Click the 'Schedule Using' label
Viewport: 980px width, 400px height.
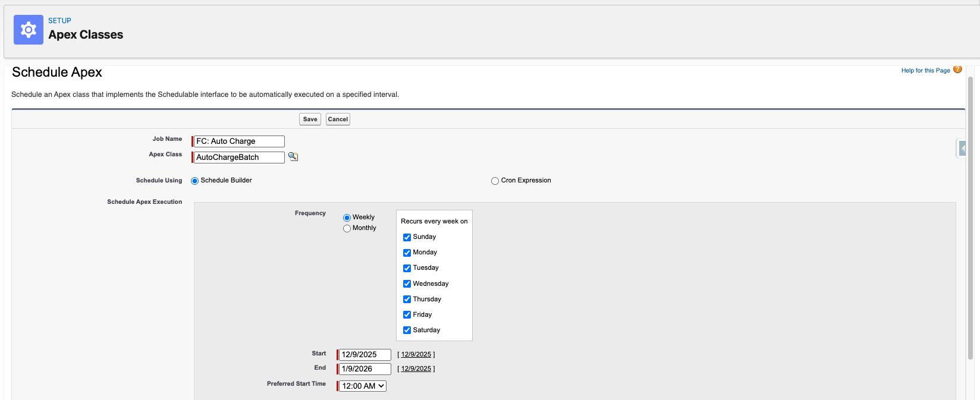[159, 181]
